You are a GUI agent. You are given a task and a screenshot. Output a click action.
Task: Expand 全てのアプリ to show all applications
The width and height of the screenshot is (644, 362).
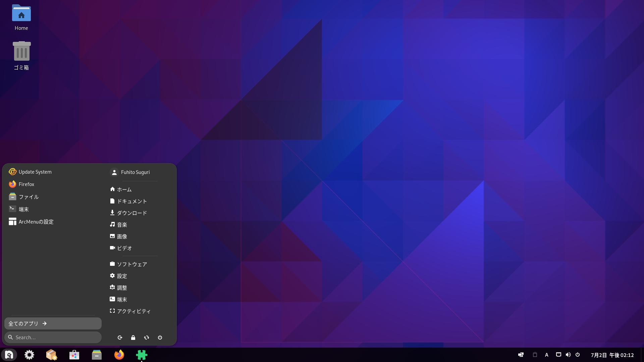pos(53,323)
